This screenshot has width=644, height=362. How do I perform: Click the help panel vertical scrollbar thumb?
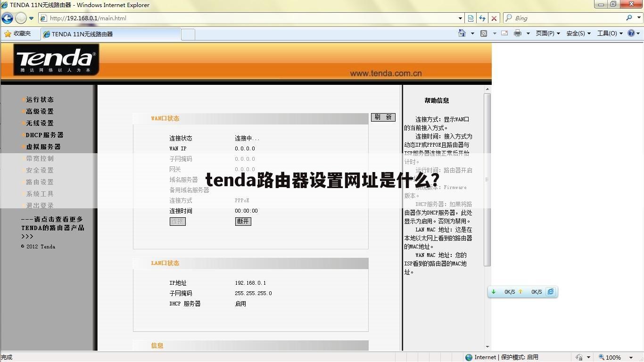[x=487, y=180]
